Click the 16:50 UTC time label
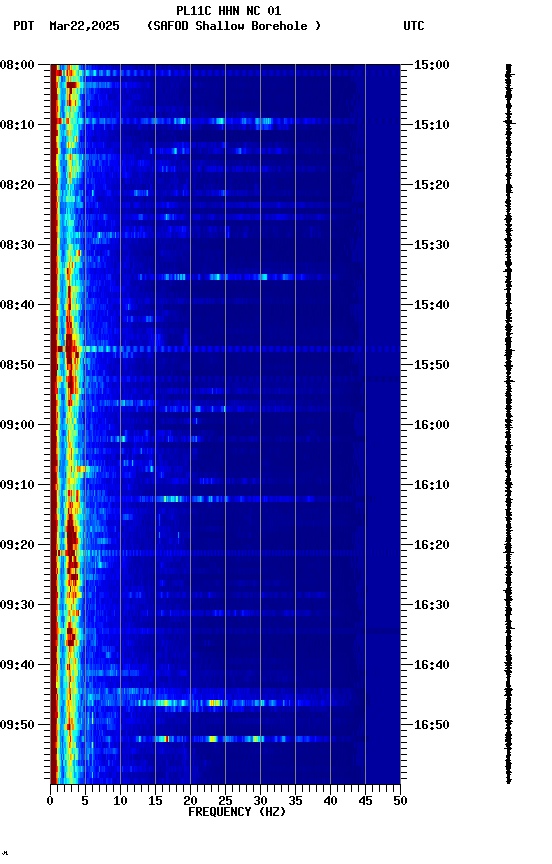The height and width of the screenshot is (864, 552). [431, 725]
